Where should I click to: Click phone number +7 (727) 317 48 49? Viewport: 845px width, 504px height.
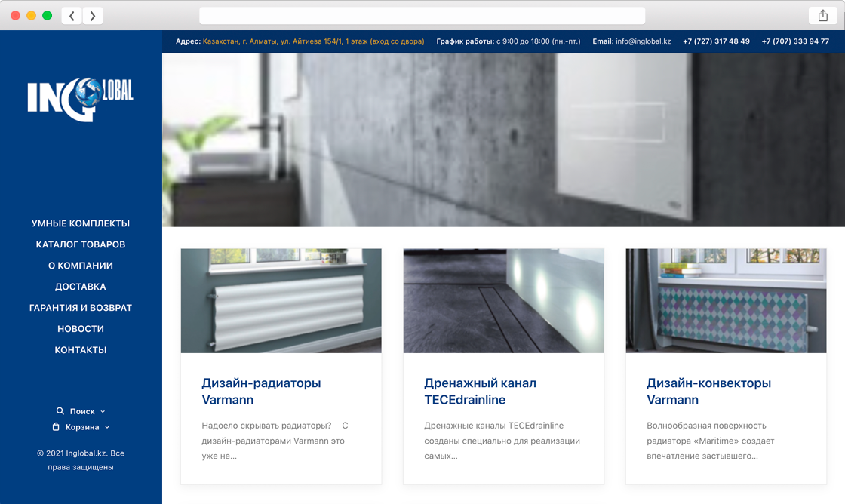pos(716,41)
